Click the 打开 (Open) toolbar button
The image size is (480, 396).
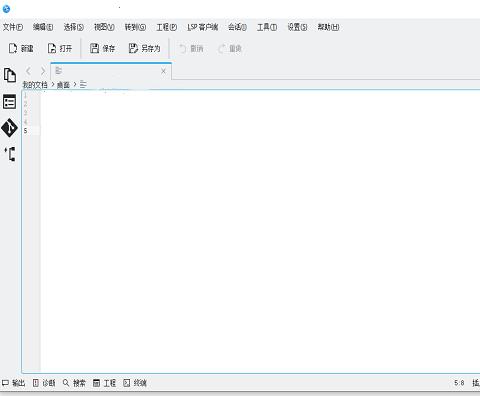[60, 48]
